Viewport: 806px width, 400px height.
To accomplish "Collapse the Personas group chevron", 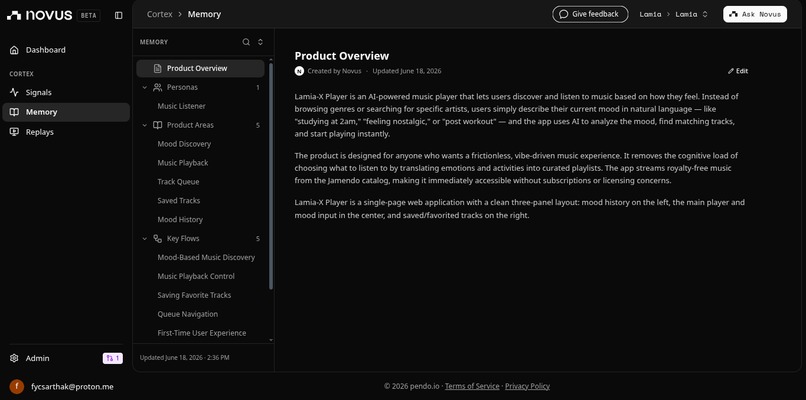I will point(144,87).
